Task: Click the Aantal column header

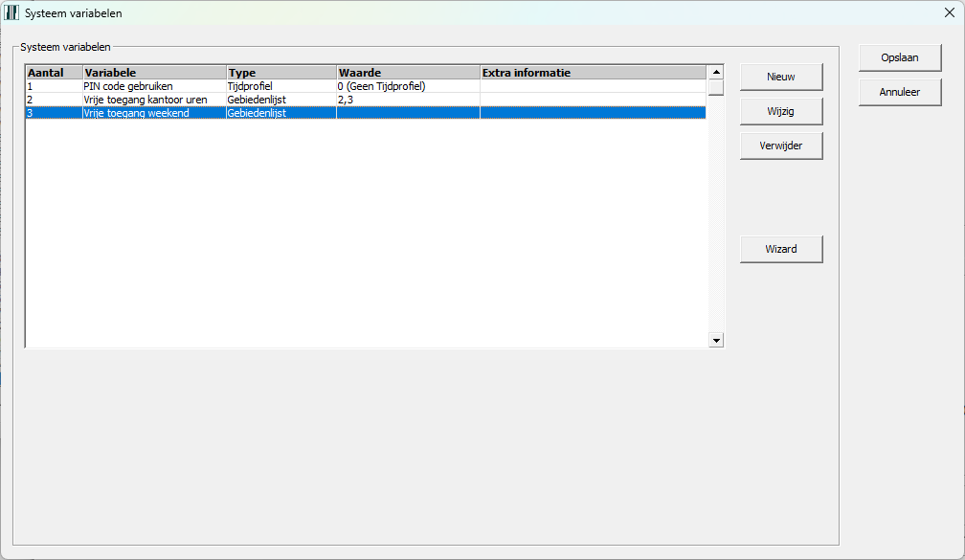Action: click(53, 73)
